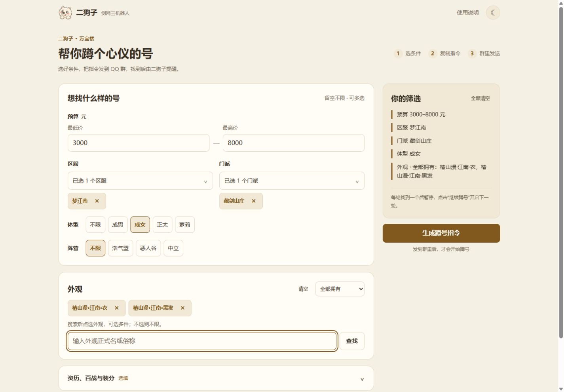
Task: Click step 1 选条件
Action: point(407,53)
